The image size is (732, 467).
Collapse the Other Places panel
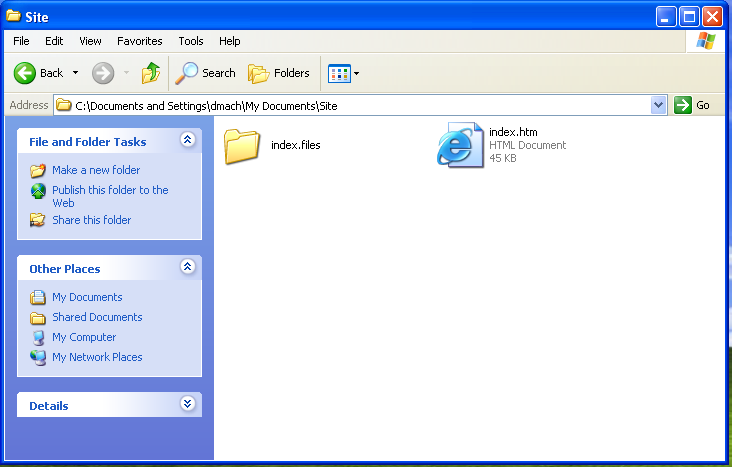coord(187,268)
